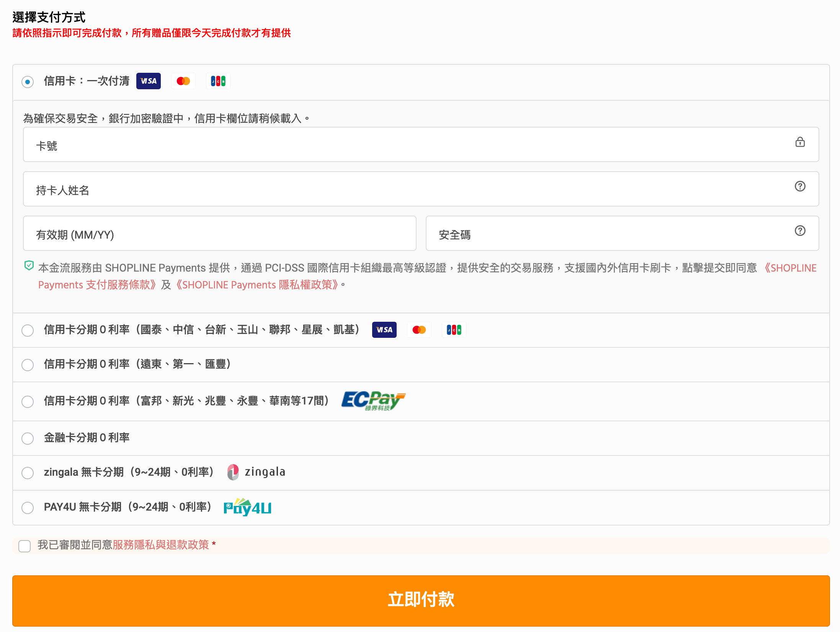Select zingala 無卡分期 option
This screenshot has height=632, width=840.
click(x=28, y=473)
